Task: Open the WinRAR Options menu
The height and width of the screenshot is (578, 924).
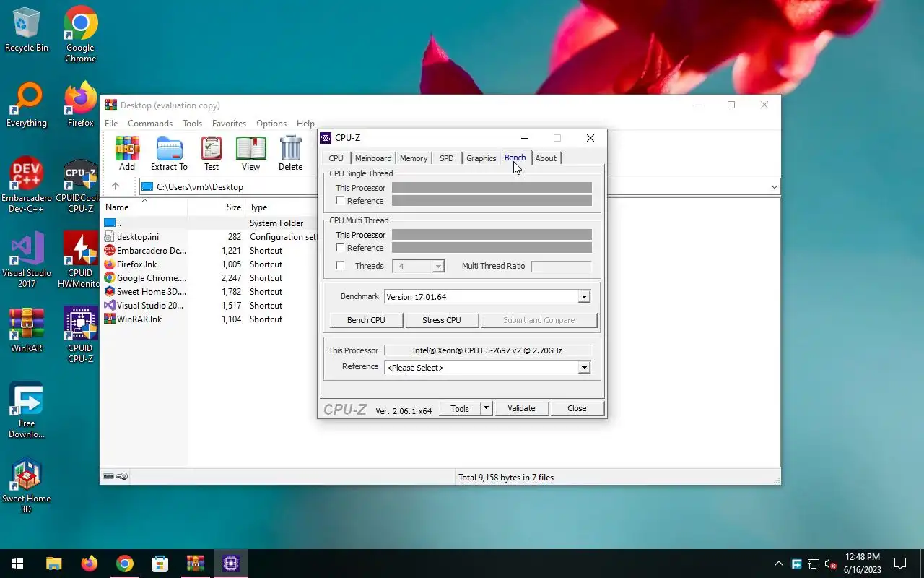Action: coord(271,124)
